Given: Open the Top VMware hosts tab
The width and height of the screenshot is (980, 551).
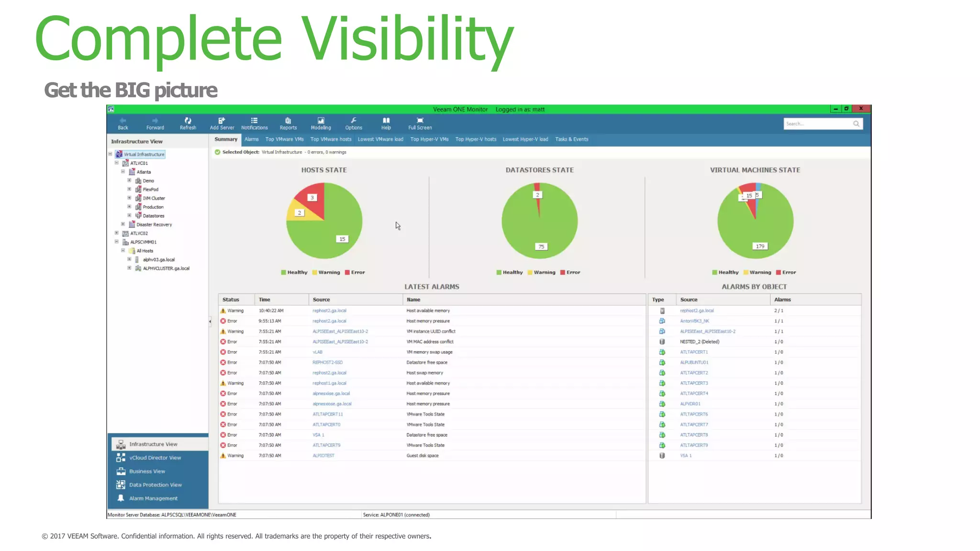Looking at the screenshot, I should [331, 139].
